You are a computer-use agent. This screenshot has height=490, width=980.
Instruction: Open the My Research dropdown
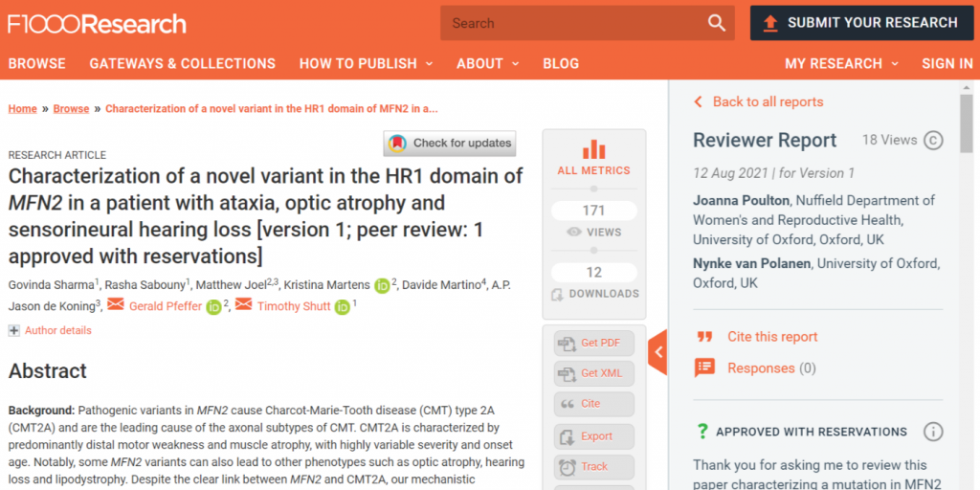click(x=841, y=63)
